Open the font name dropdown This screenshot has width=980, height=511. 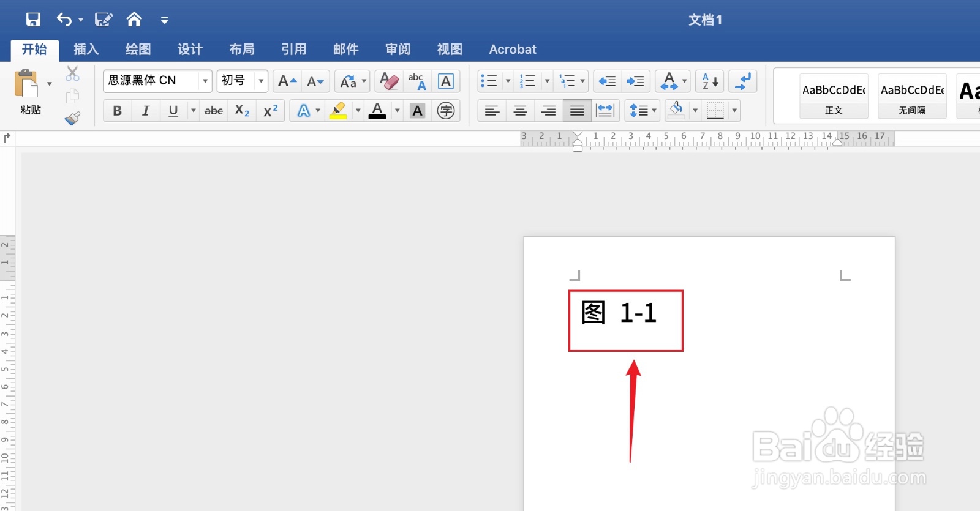(x=205, y=81)
